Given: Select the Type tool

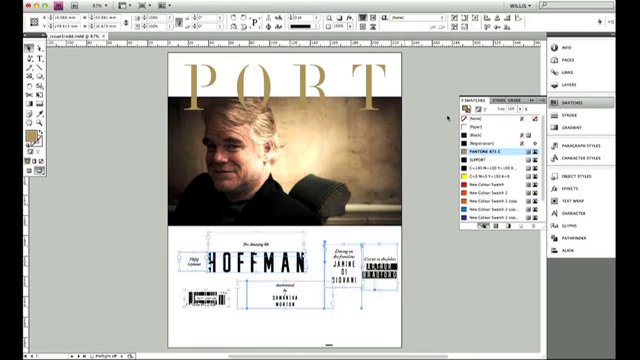Looking at the screenshot, I should pos(40,58).
